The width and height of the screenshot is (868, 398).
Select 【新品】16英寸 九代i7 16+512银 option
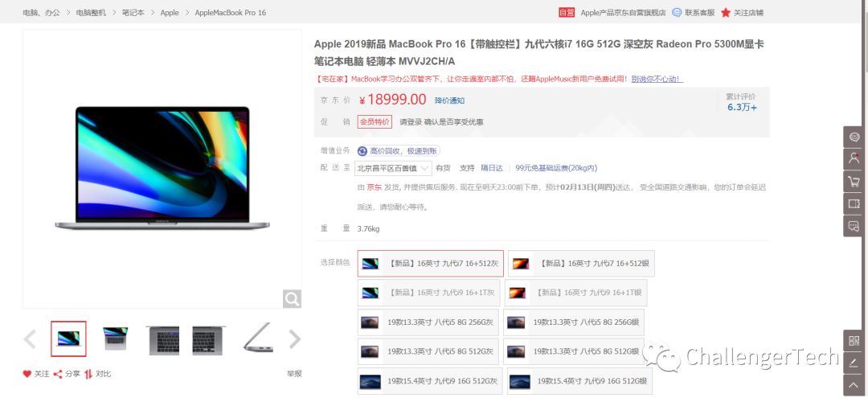581,264
